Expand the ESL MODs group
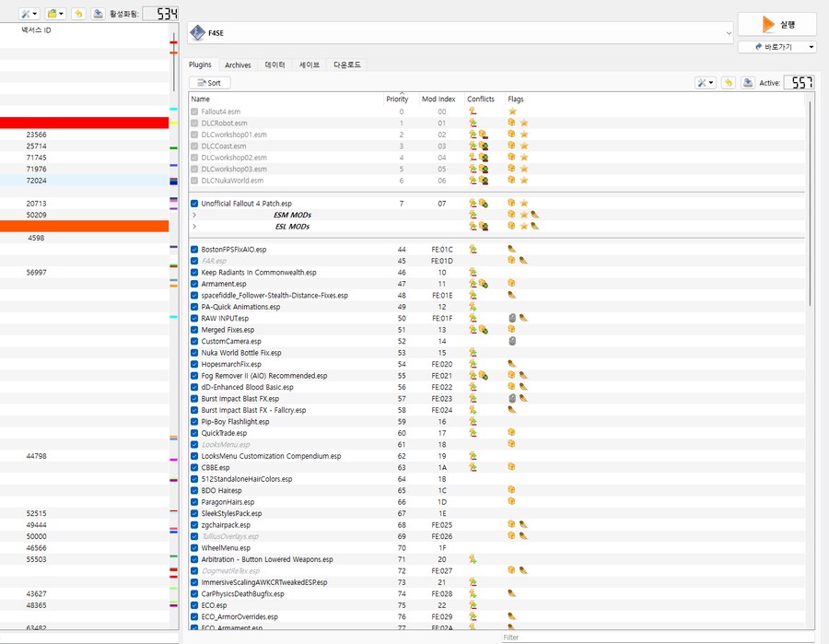The width and height of the screenshot is (829, 644). 194,227
